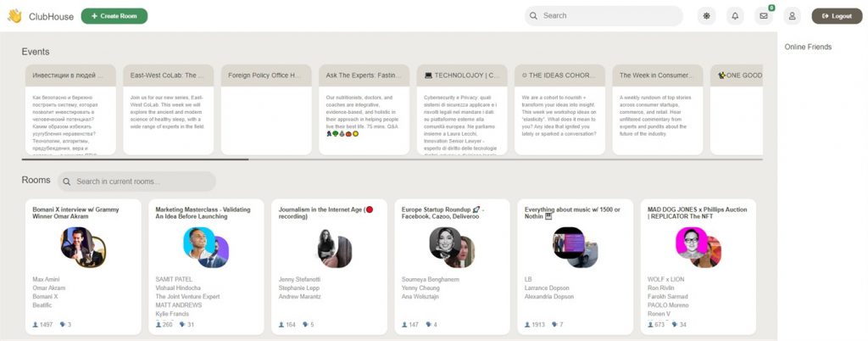Click listener icon beside 164

click(x=281, y=324)
